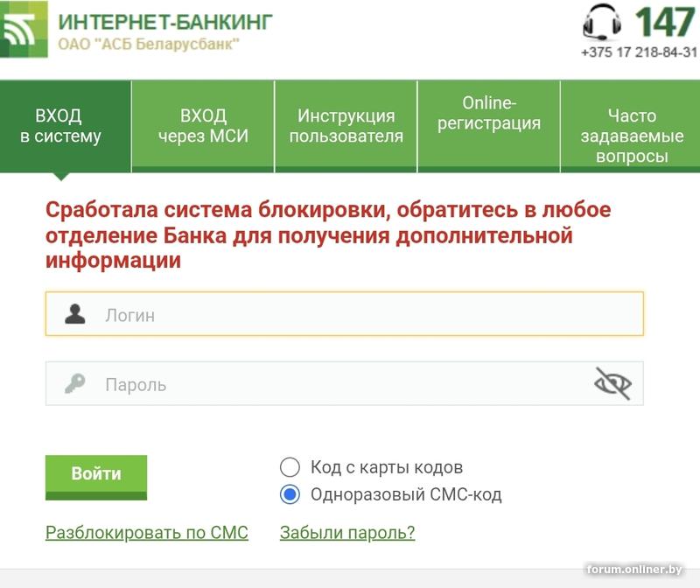
Task: Click the 'ОАО "АСБ Беларусбанк"' subtitle
Action: (149, 45)
